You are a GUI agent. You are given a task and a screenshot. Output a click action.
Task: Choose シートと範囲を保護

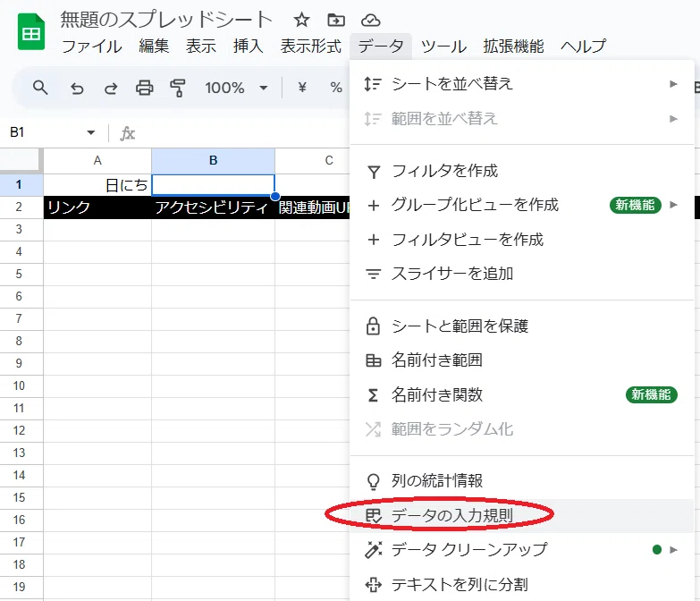click(x=522, y=326)
